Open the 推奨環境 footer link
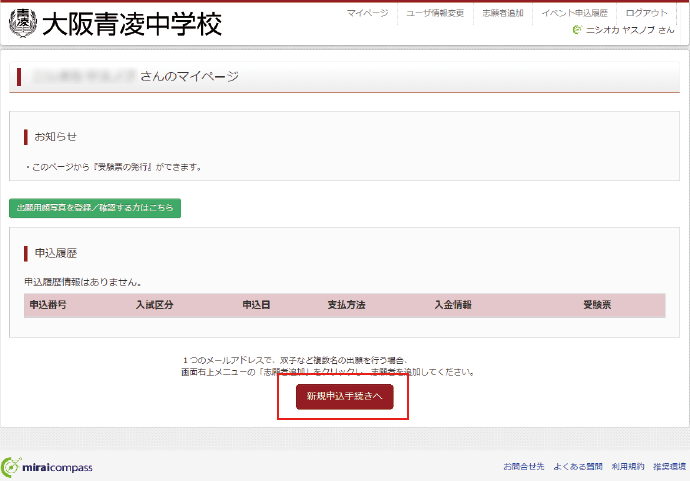This screenshot has height=481, width=690. [x=669, y=466]
